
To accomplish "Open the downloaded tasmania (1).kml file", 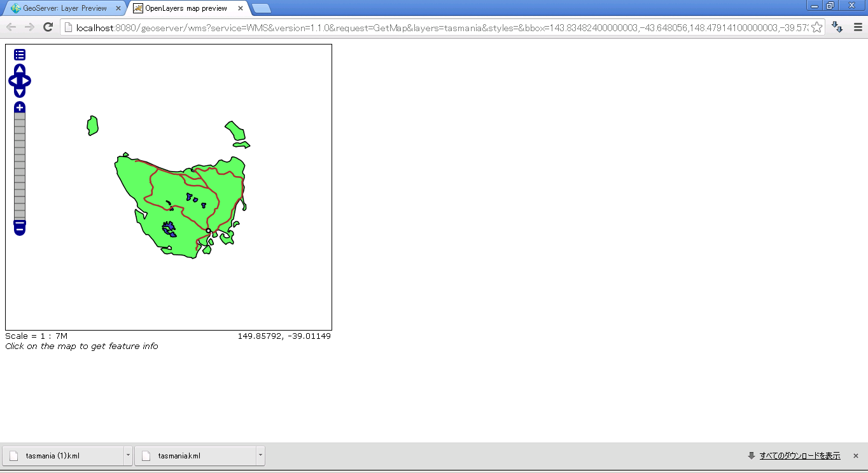I will (x=62, y=456).
